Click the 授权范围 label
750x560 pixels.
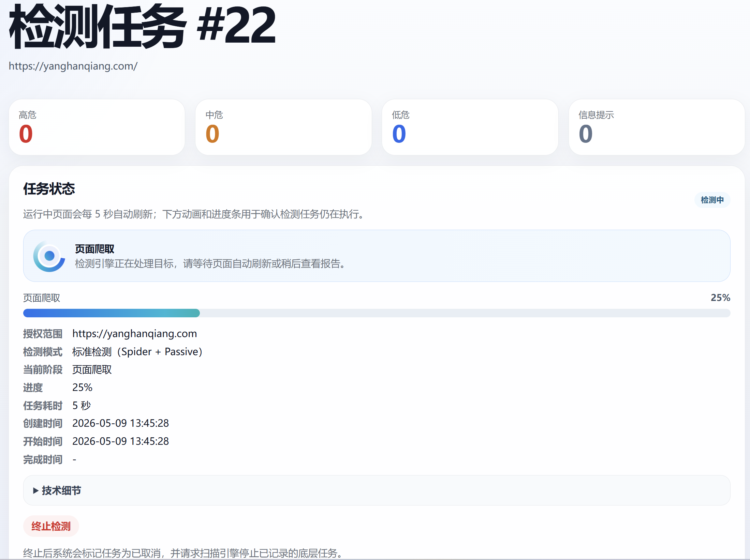(43, 334)
